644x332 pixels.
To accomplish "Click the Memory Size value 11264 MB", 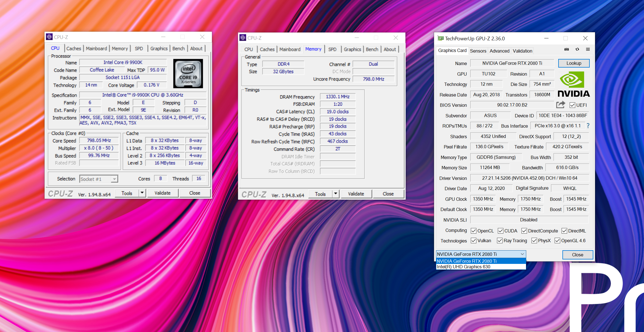I will pos(490,167).
